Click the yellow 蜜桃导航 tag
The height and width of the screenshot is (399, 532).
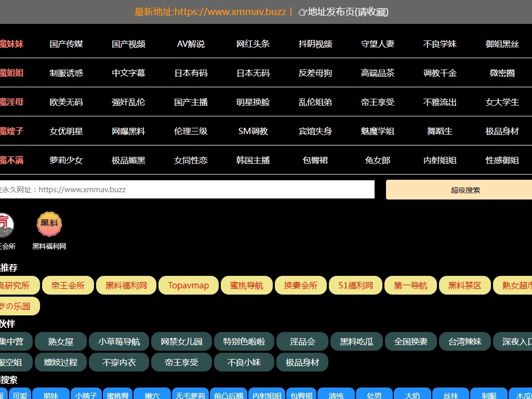point(246,285)
